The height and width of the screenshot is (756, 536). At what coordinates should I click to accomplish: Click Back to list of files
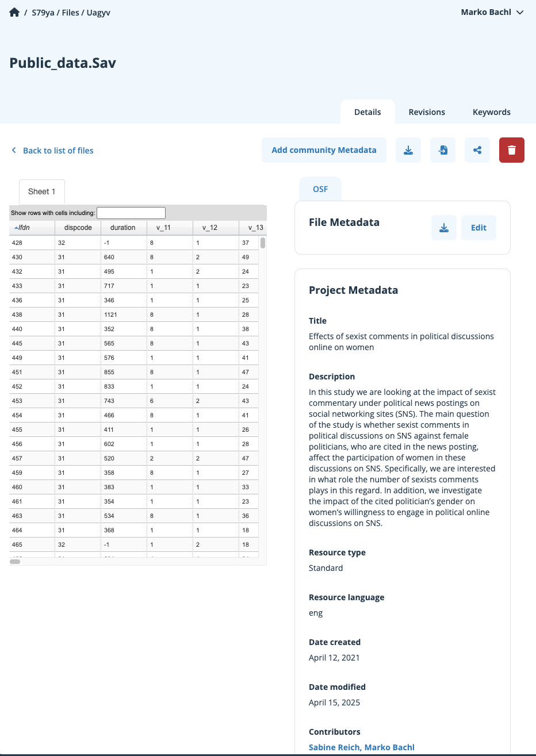(58, 151)
